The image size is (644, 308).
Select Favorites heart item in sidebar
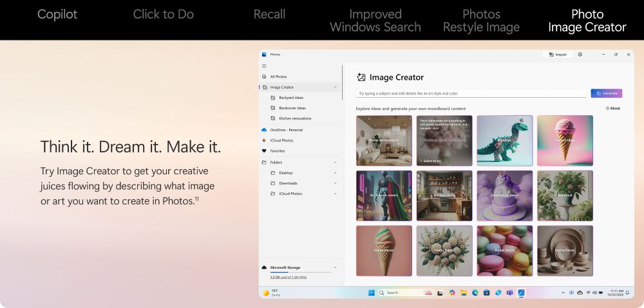[277, 151]
